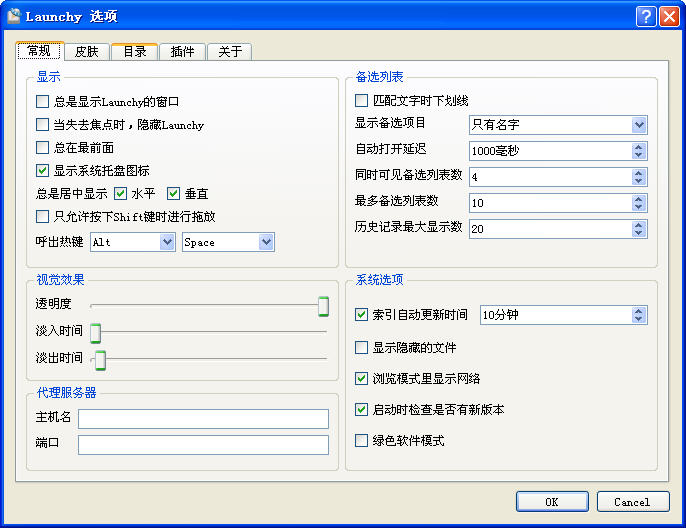The height and width of the screenshot is (528, 686).
Task: Open the 插件 tab
Action: [x=182, y=52]
